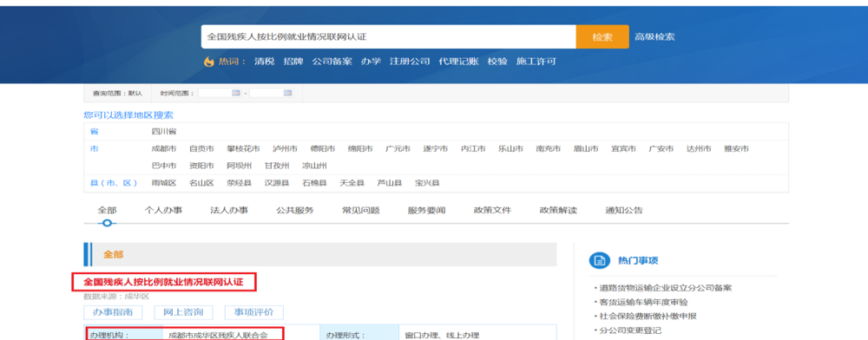Select county 天全县

tap(352, 183)
